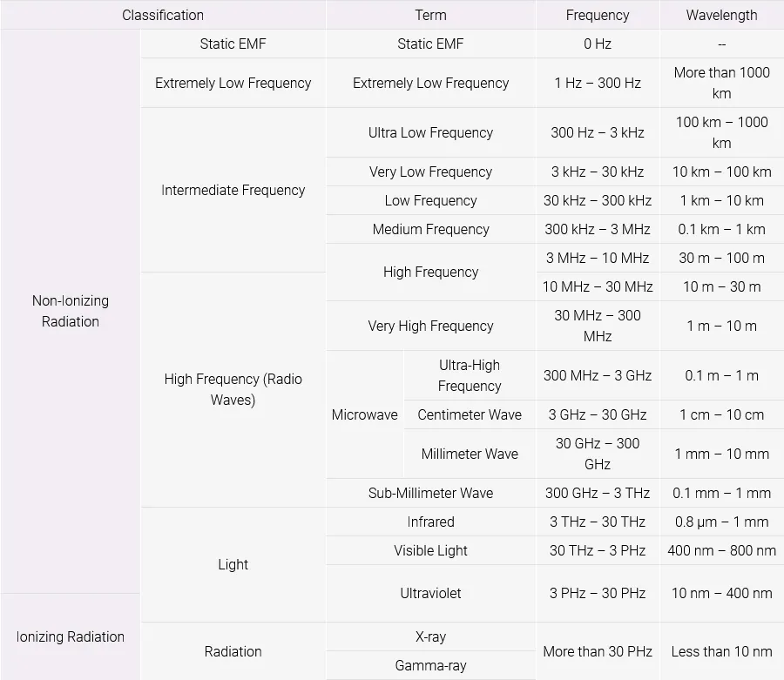784x680 pixels.
Task: Select the "Ultra-High Frequency" term
Action: click(470, 376)
